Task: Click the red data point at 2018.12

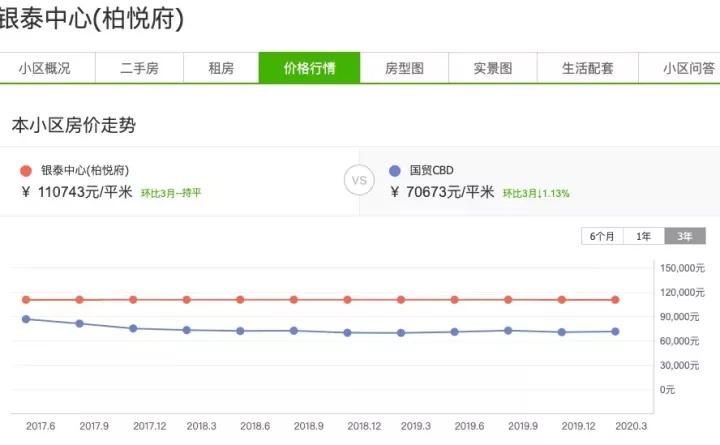Action: 347,300
